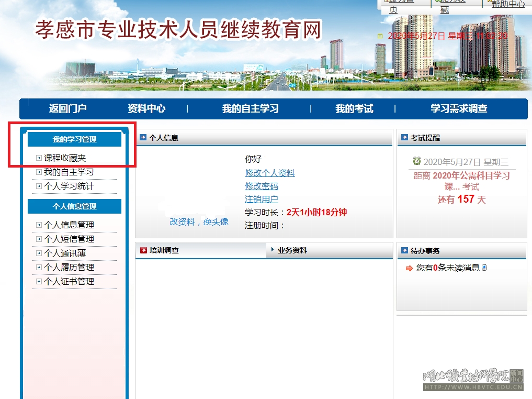Viewport: 532px width, 399px height.
Task: Click the alarm clock icon in 考试提醒
Action: click(x=417, y=161)
